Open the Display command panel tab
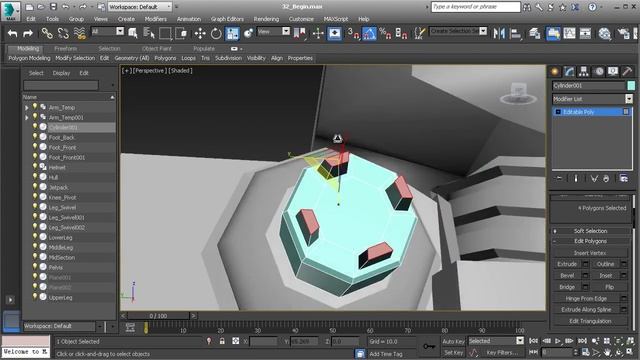The height and width of the screenshot is (360, 640). click(x=613, y=72)
